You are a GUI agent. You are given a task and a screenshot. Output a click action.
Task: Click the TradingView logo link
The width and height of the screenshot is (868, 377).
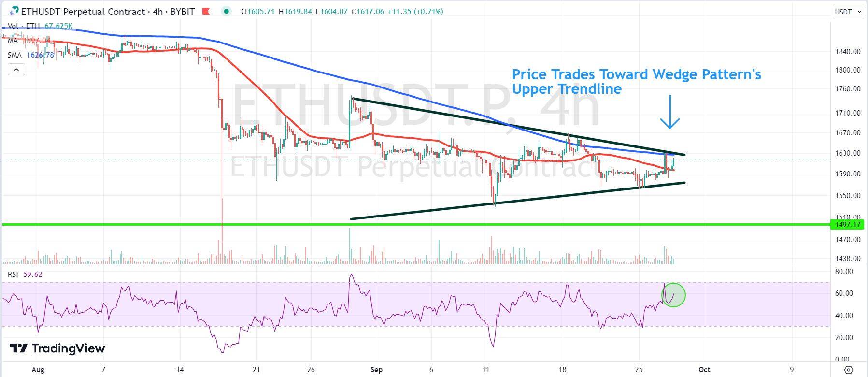[x=57, y=348]
